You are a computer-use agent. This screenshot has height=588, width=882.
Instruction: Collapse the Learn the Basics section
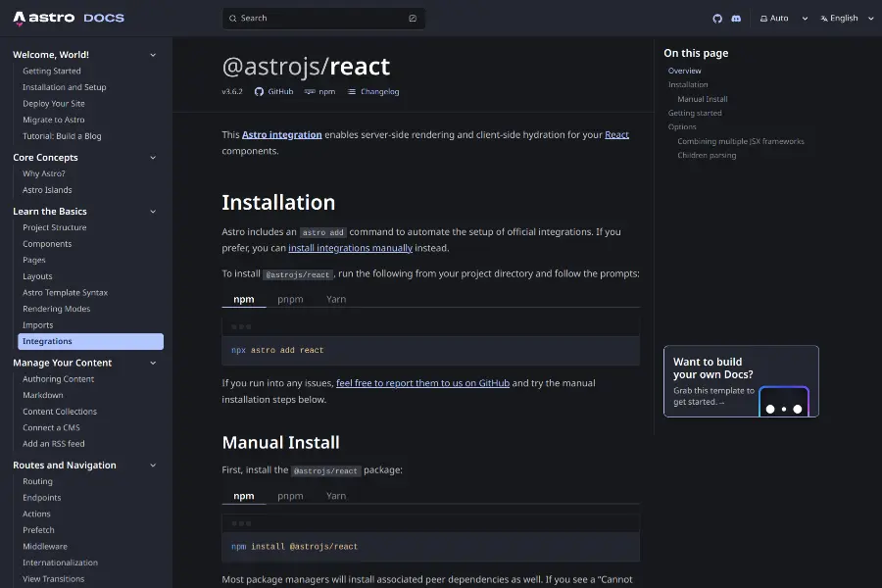point(153,212)
